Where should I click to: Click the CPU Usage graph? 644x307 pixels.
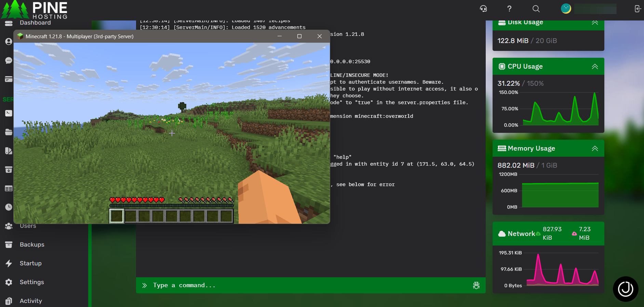tap(561, 109)
